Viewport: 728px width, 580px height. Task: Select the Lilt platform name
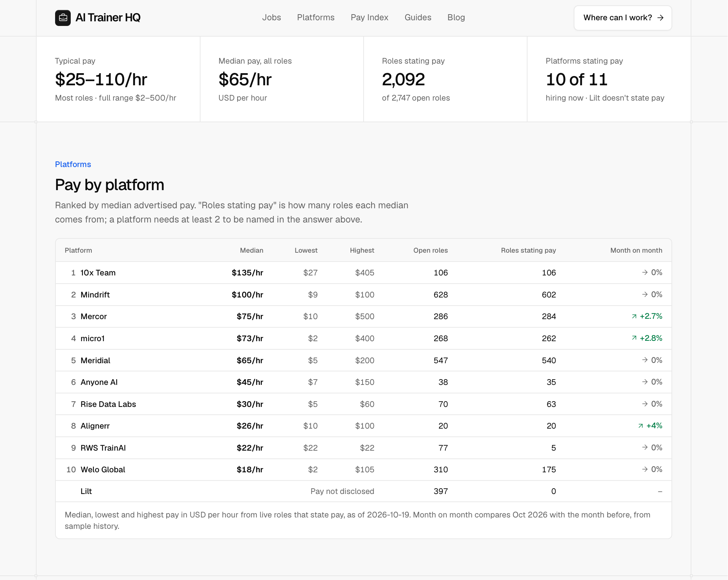(86, 491)
